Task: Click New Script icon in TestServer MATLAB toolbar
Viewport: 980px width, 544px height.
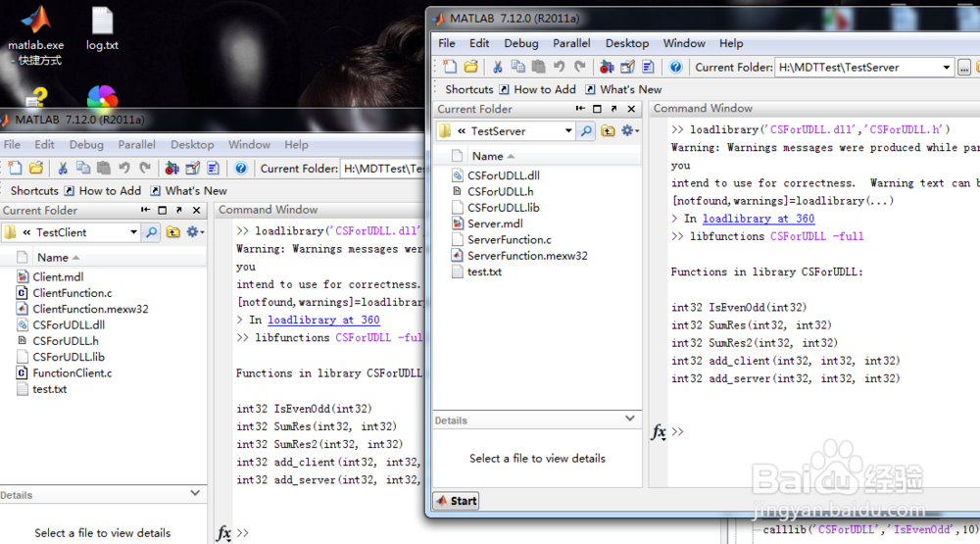Action: click(450, 67)
